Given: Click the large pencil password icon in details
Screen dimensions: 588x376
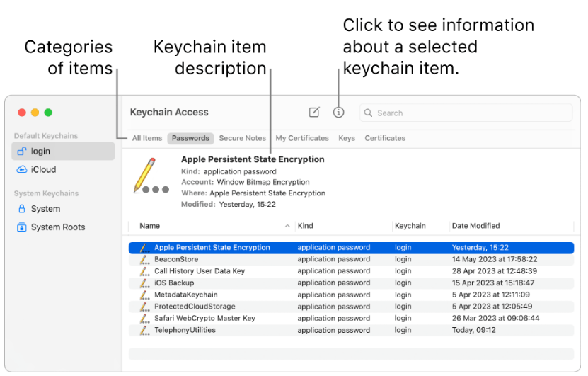Looking at the screenshot, I should [151, 176].
